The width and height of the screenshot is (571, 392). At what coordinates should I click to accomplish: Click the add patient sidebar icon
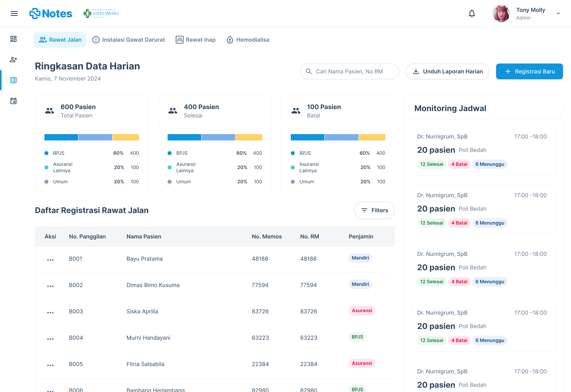[x=13, y=60]
